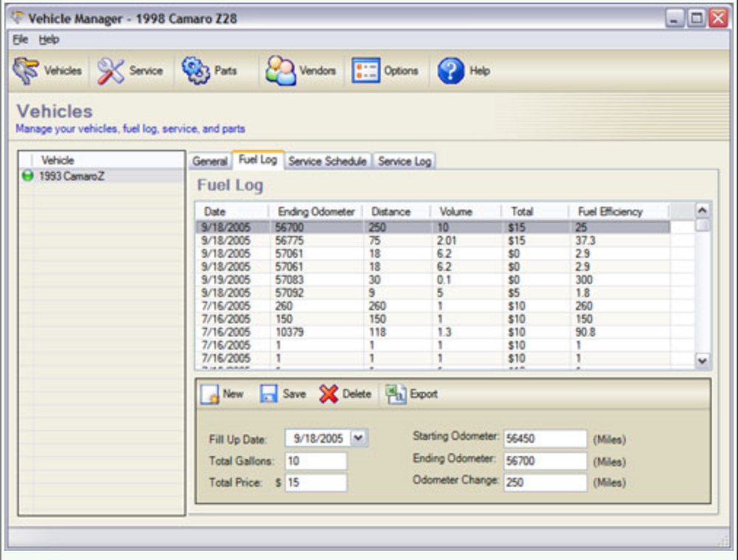Click the Ending Odometer input field showing 56700

click(x=545, y=460)
